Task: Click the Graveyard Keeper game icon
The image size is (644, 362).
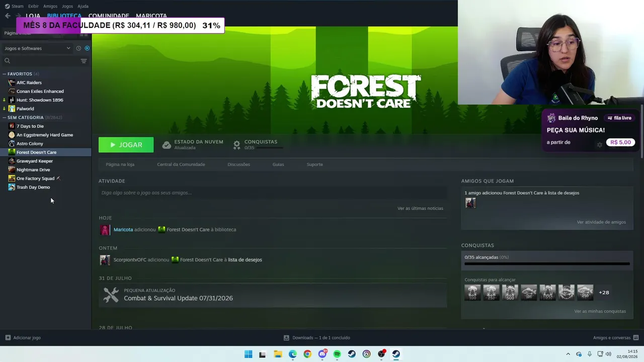Action: coord(12,161)
